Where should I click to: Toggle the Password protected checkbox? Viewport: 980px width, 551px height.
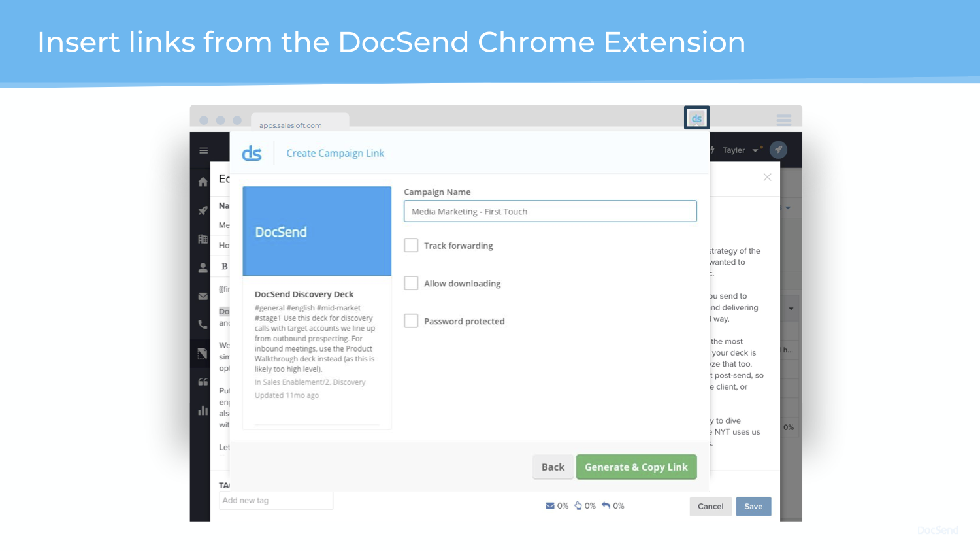[411, 321]
